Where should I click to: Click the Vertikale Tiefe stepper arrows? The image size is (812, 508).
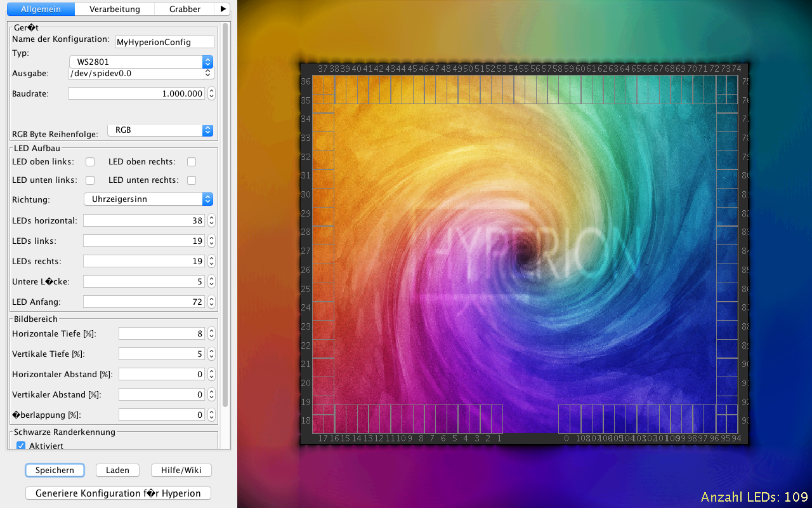[x=211, y=354]
